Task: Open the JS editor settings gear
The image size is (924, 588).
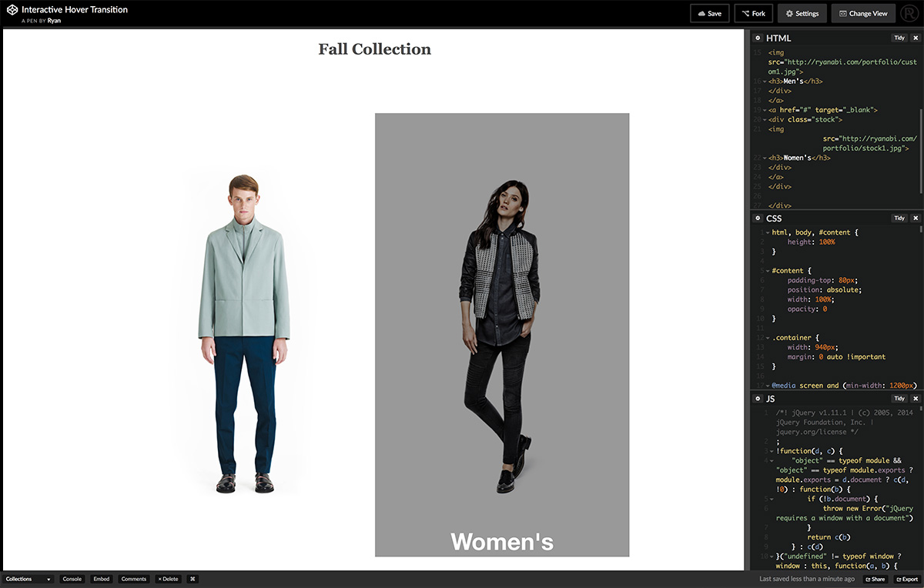Action: click(758, 399)
